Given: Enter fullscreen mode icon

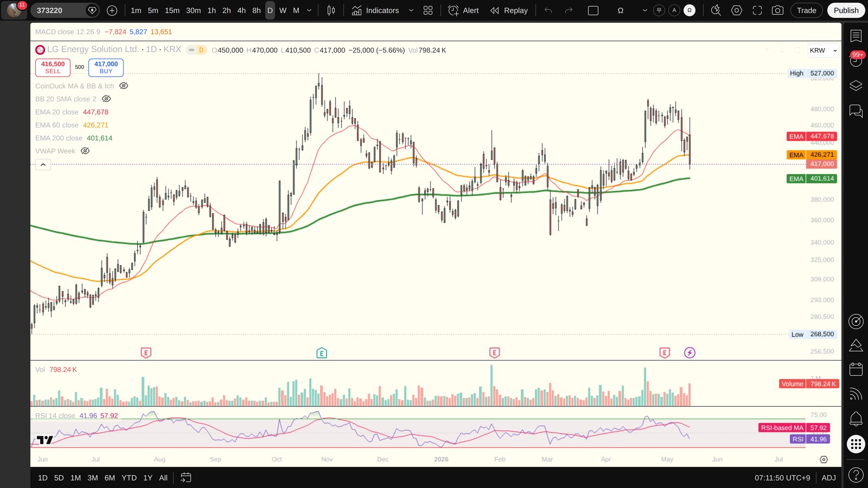Looking at the screenshot, I should point(757,10).
